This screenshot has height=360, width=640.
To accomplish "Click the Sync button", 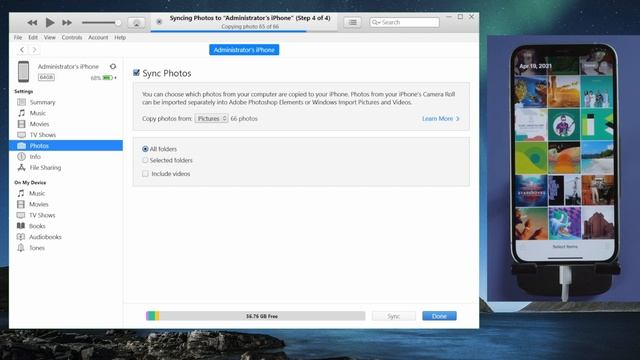I will 393,316.
